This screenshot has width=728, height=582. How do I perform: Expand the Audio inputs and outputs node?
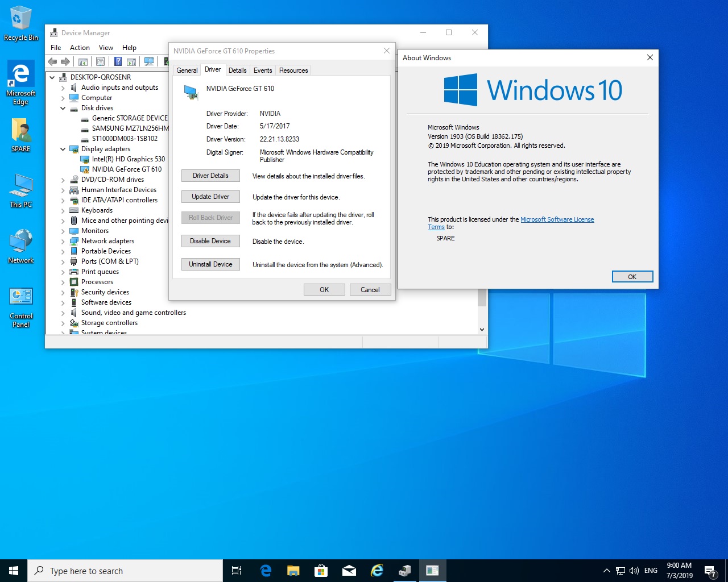coord(63,88)
